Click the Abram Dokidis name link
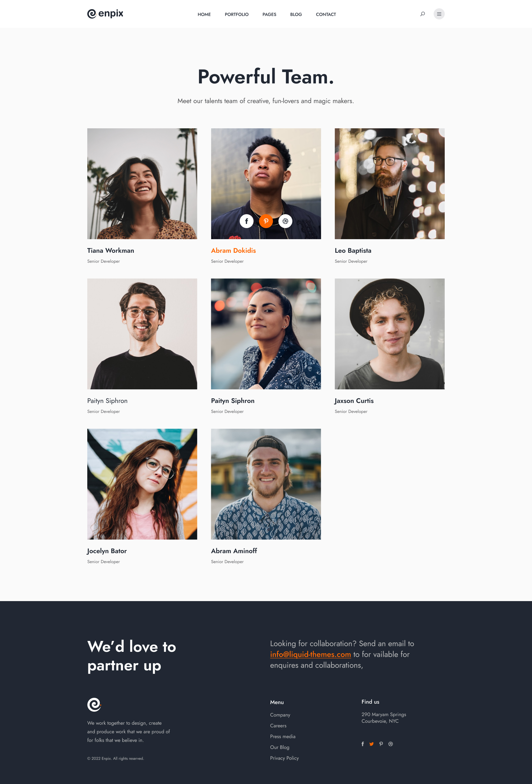532x784 pixels. (234, 250)
